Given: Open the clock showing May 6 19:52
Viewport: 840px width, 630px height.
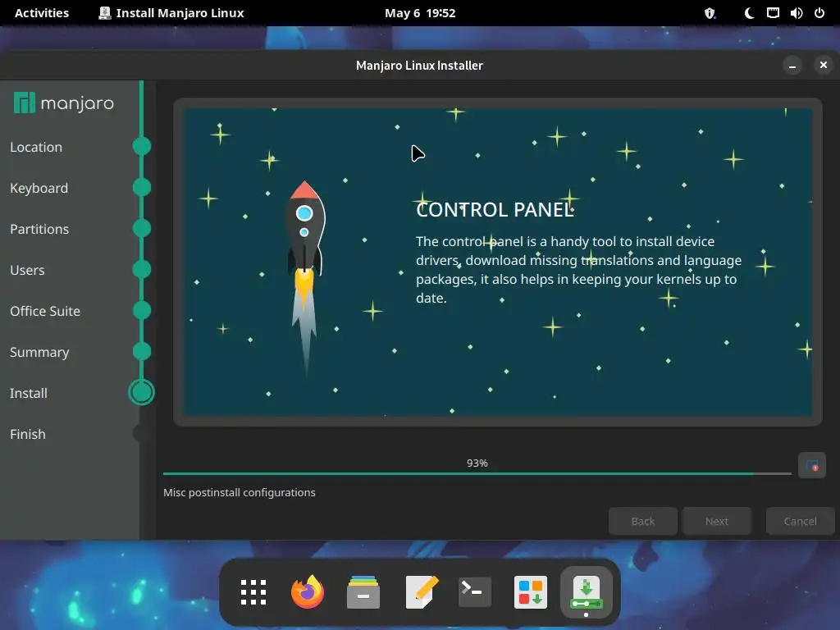Looking at the screenshot, I should [420, 13].
